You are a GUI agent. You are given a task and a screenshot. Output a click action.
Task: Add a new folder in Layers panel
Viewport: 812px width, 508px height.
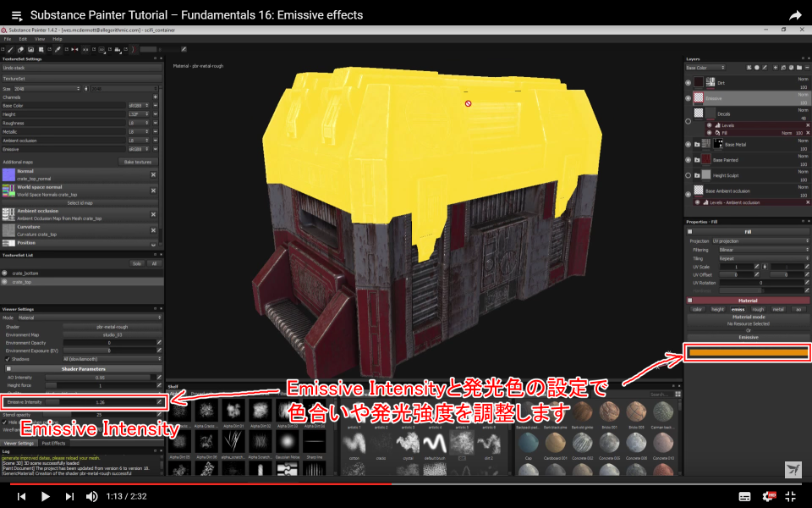pyautogui.click(x=799, y=68)
